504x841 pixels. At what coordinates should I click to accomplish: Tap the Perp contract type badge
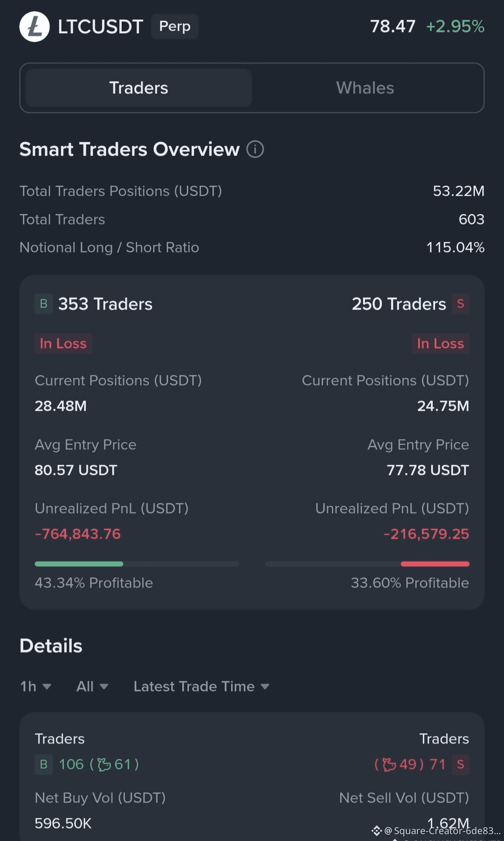174,26
